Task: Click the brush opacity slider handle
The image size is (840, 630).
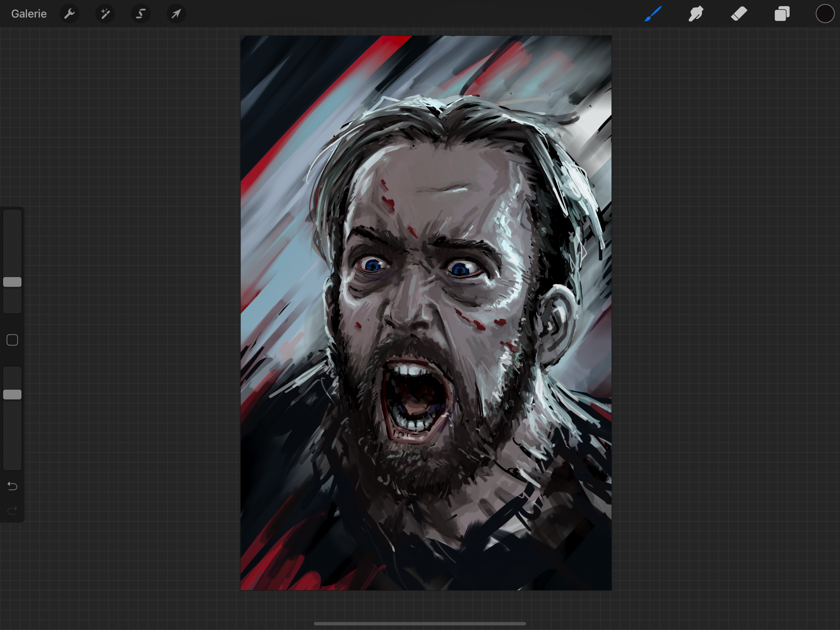Action: pyautogui.click(x=12, y=395)
